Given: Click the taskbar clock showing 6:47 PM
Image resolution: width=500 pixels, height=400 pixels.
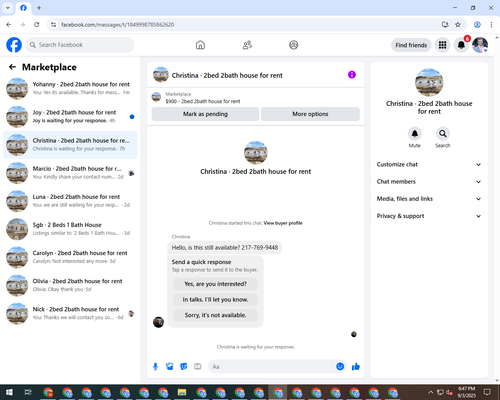Looking at the screenshot, I should (x=466, y=392).
